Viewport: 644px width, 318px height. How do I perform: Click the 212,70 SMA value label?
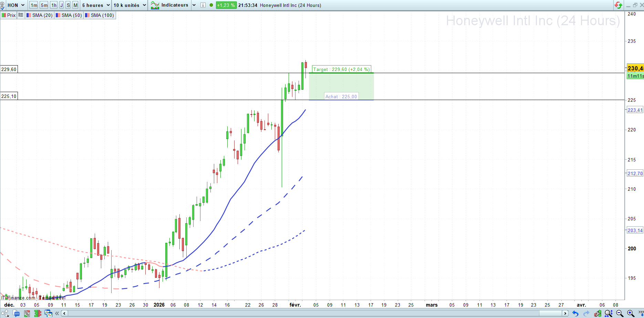coord(635,173)
